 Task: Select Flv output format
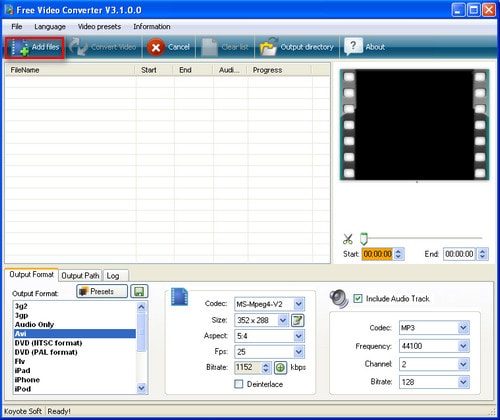75,361
